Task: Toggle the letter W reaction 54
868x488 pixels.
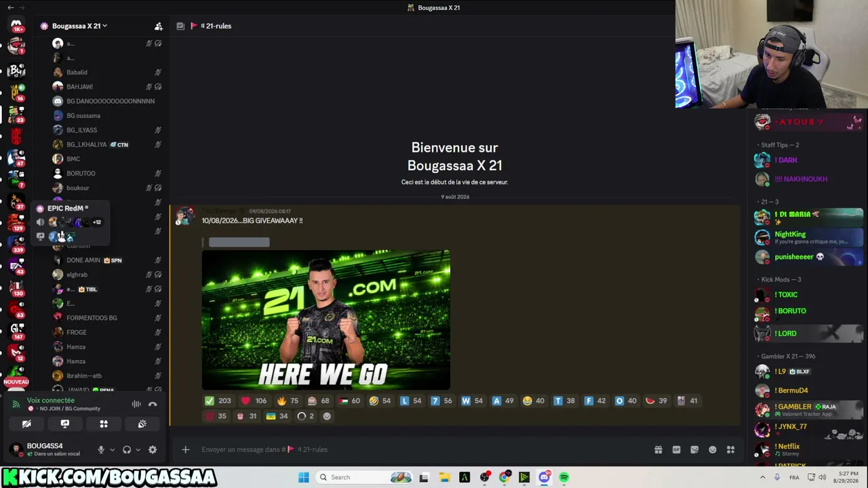Action: click(473, 401)
